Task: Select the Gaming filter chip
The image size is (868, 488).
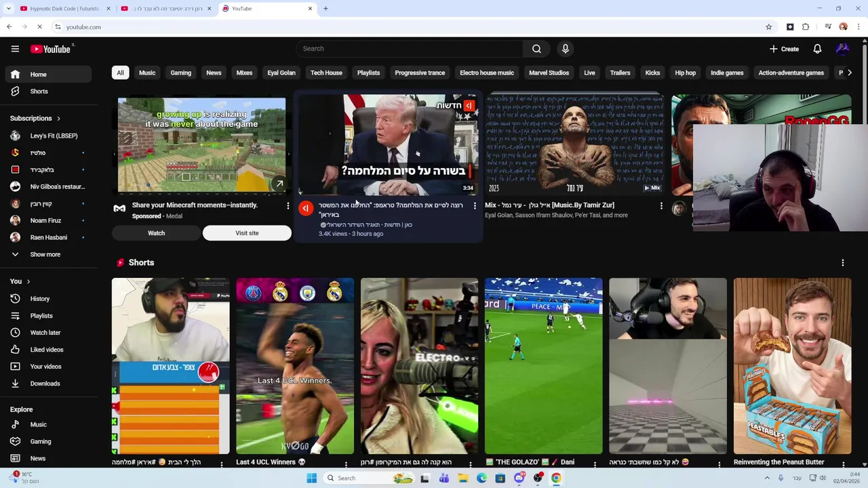Action: pos(180,73)
